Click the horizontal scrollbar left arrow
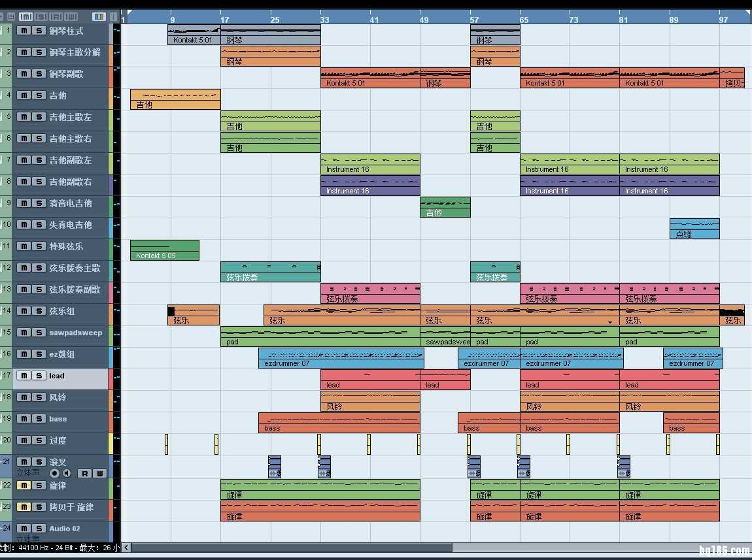Viewport: 752px width, 560px height. pos(126,548)
